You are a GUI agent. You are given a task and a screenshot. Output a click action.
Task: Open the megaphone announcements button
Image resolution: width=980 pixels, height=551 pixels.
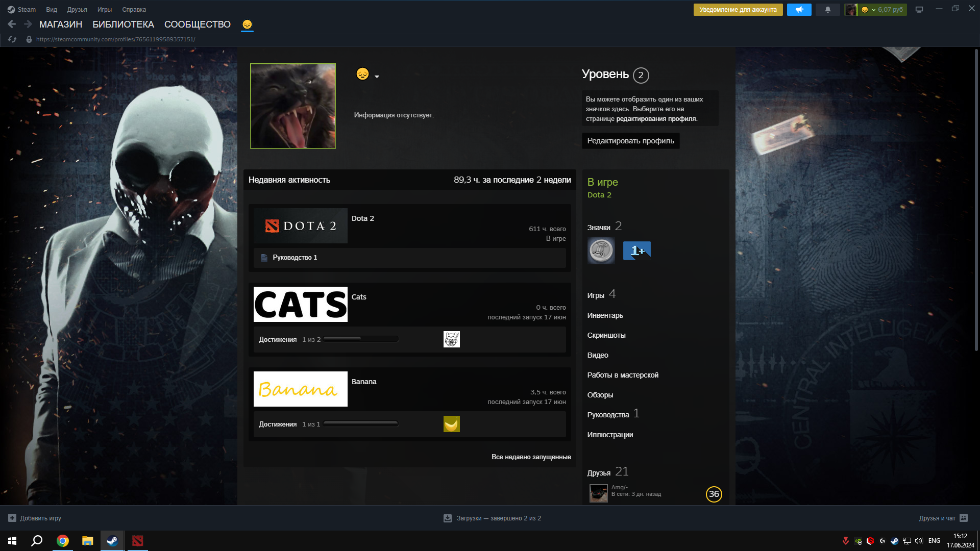point(799,10)
